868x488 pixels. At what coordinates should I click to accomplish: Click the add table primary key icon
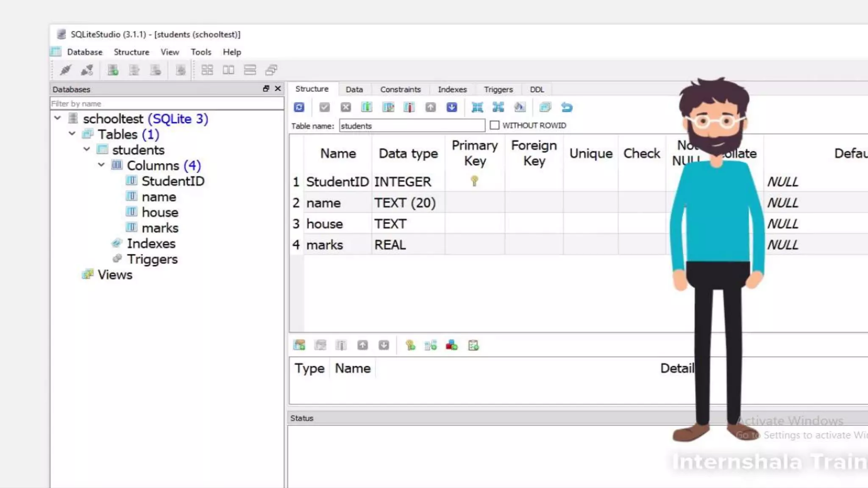[410, 345]
